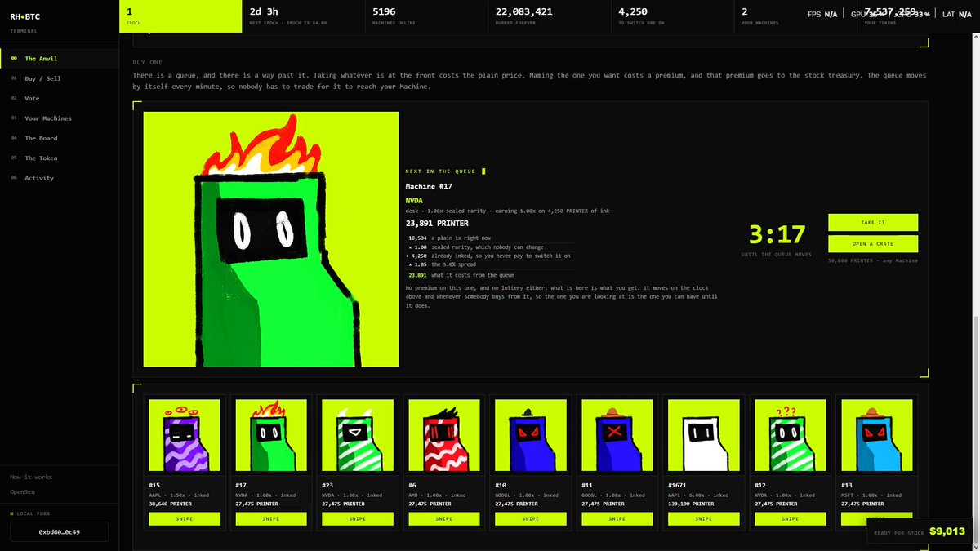
Task: Open the Vote section
Action: pos(59,98)
